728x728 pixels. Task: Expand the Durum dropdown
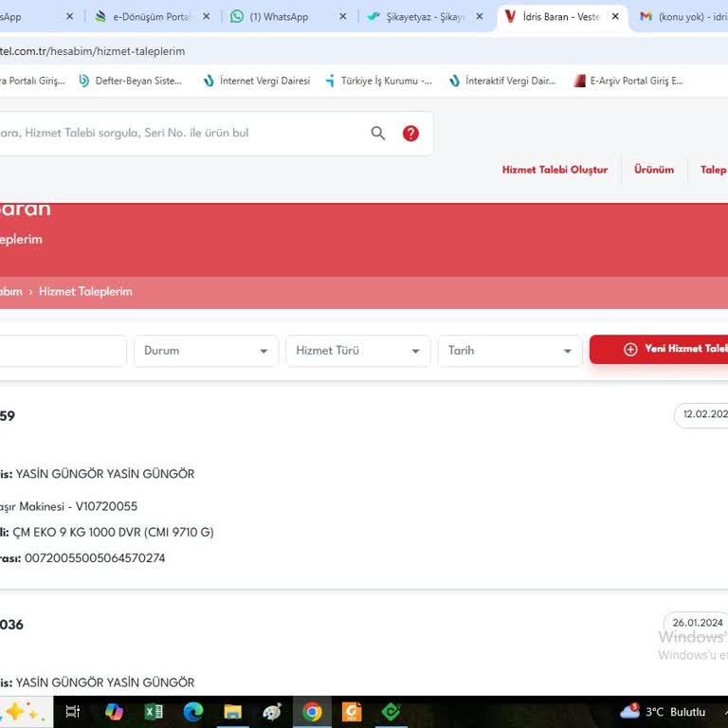[206, 351]
